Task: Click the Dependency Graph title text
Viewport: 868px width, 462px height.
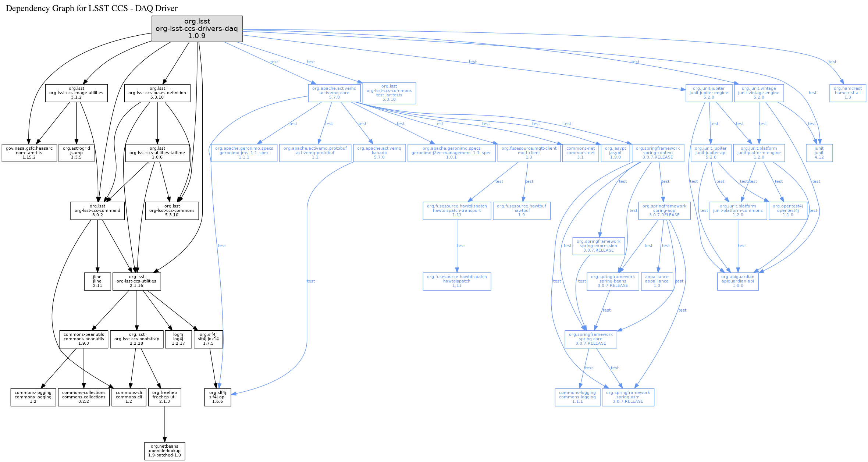Action: [x=92, y=8]
